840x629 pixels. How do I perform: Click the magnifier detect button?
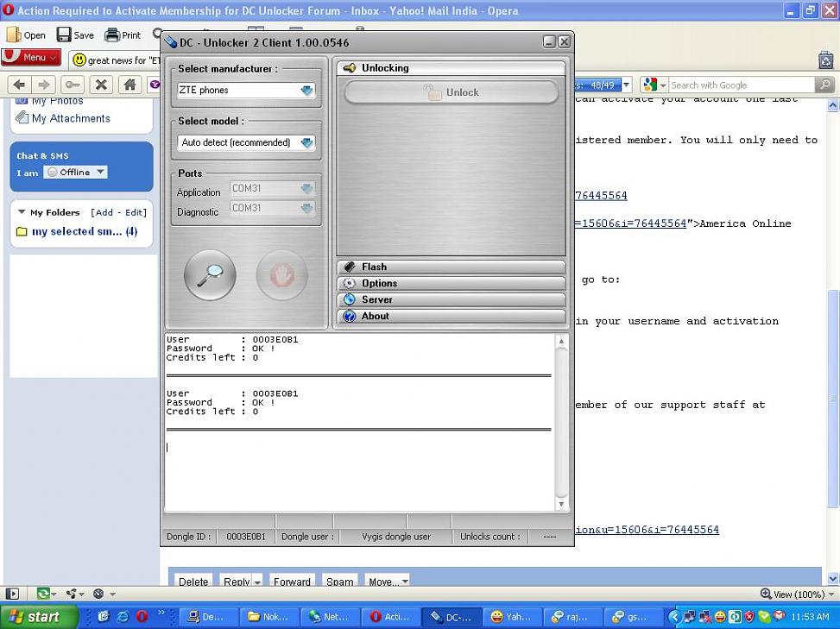210,275
